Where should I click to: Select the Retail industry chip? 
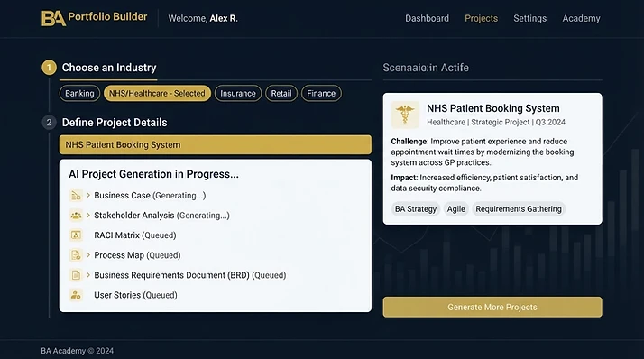[281, 93]
